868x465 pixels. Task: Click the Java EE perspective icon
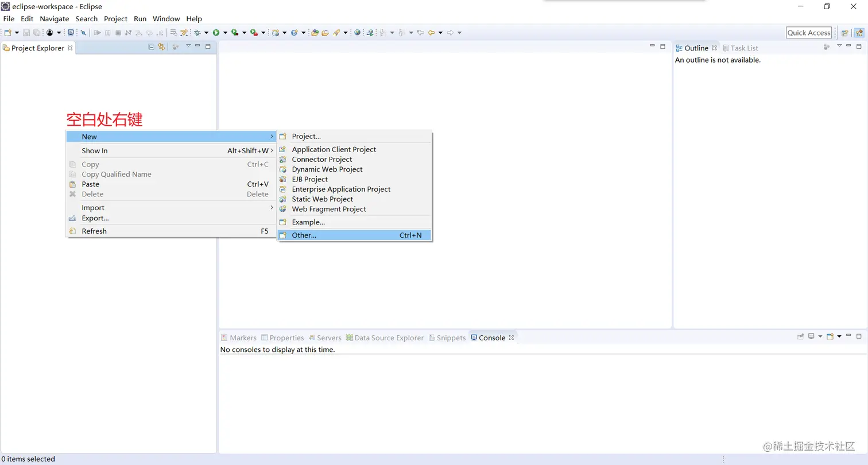(x=859, y=33)
